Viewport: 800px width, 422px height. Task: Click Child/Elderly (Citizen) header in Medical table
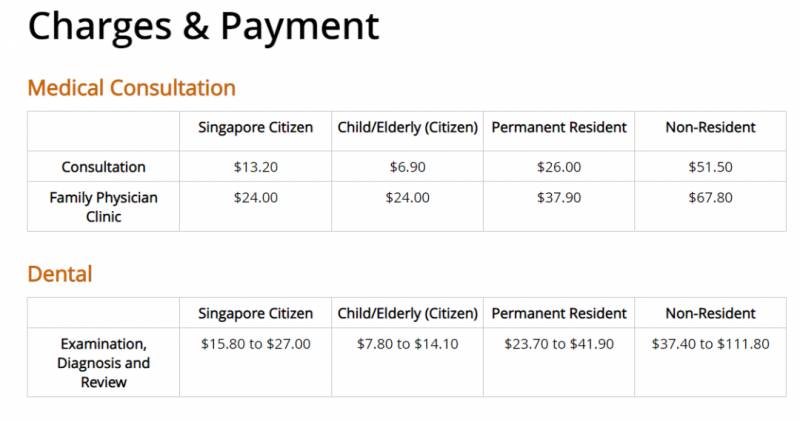tap(407, 127)
